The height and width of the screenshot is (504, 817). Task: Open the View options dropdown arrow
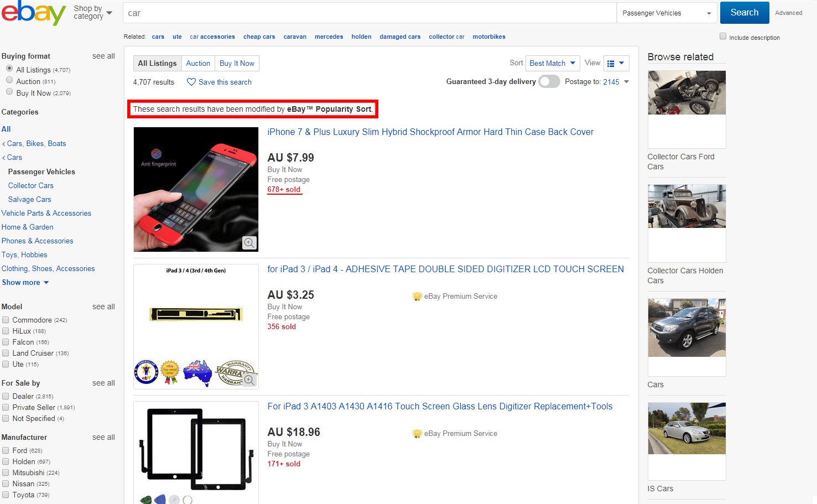tap(622, 63)
